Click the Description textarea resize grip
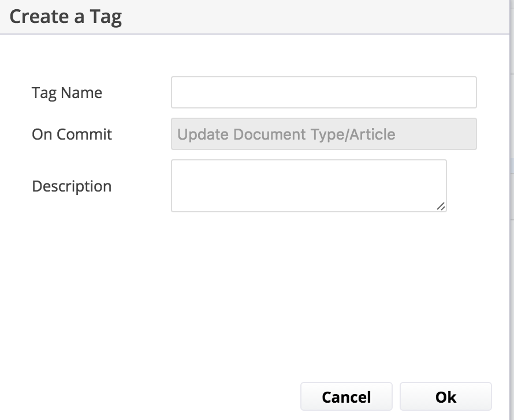Screen dimensions: 514x420 (x=441, y=206)
